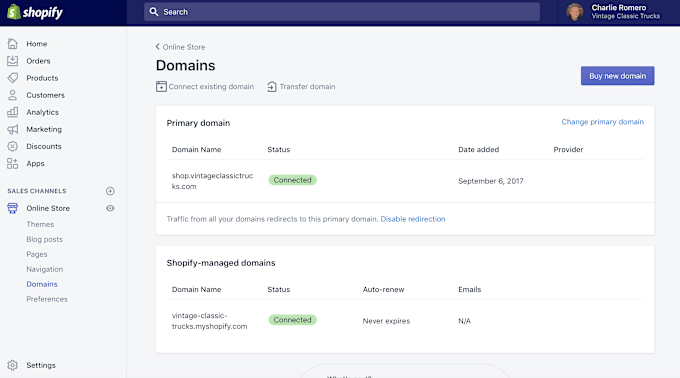
Task: Select Online Store sales channel
Action: [48, 208]
